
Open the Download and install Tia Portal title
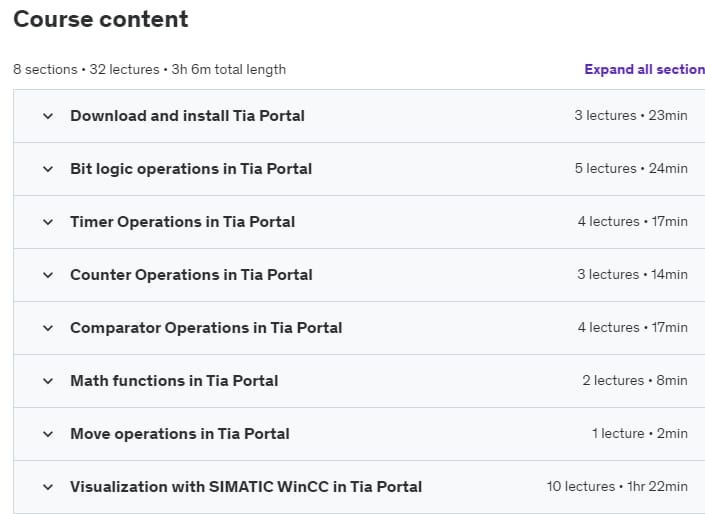[x=187, y=116]
